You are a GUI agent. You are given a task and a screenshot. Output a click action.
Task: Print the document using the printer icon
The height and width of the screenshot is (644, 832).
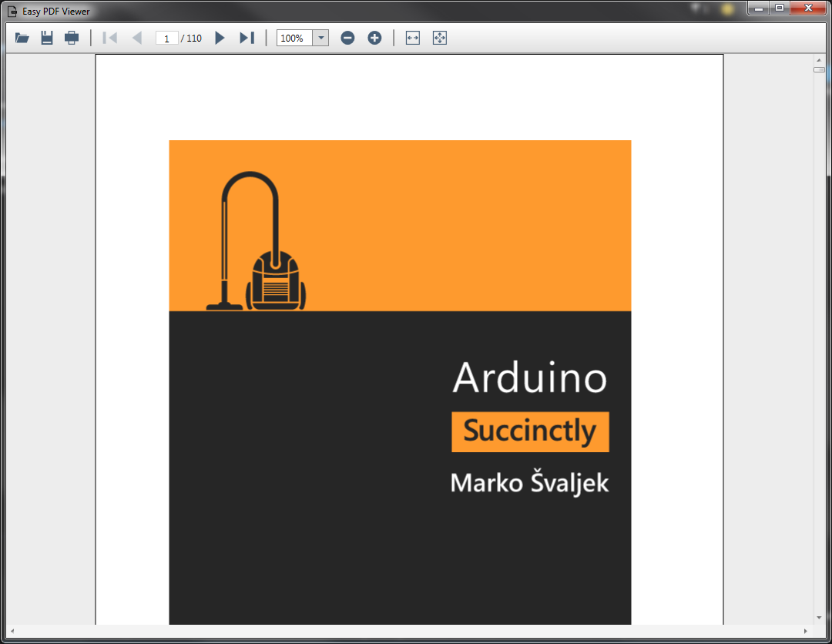72,38
